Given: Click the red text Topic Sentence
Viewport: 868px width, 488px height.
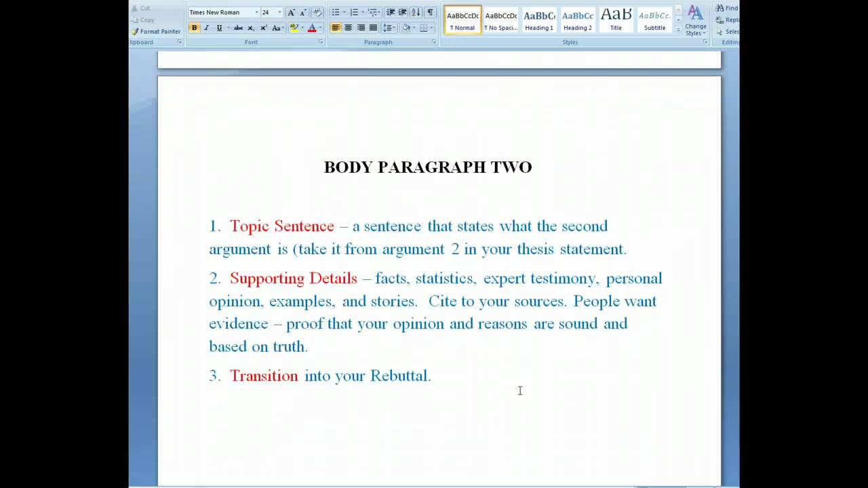Looking at the screenshot, I should click(x=282, y=226).
